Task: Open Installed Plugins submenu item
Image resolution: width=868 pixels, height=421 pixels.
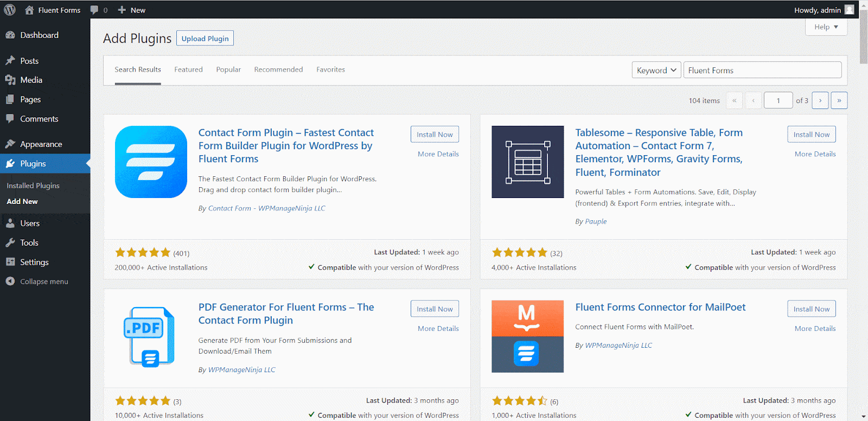Action: click(x=33, y=186)
